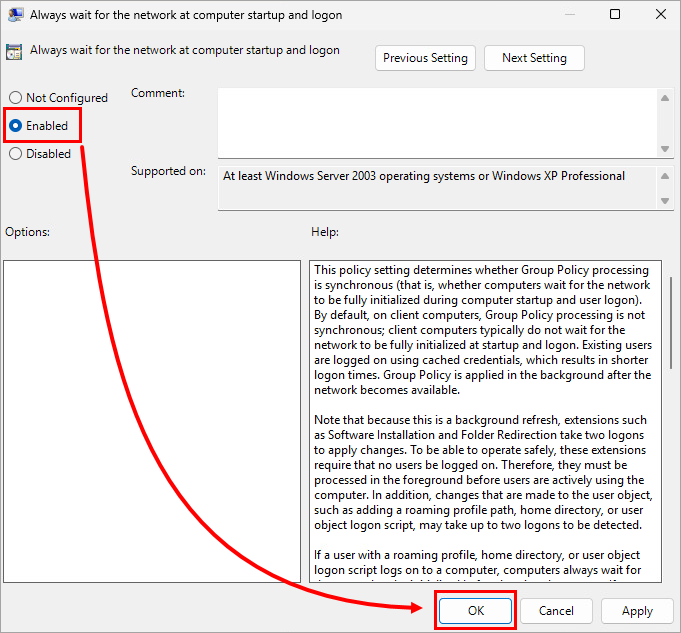Click inside the empty Options pane
This screenshot has height=633, width=681.
point(151,420)
